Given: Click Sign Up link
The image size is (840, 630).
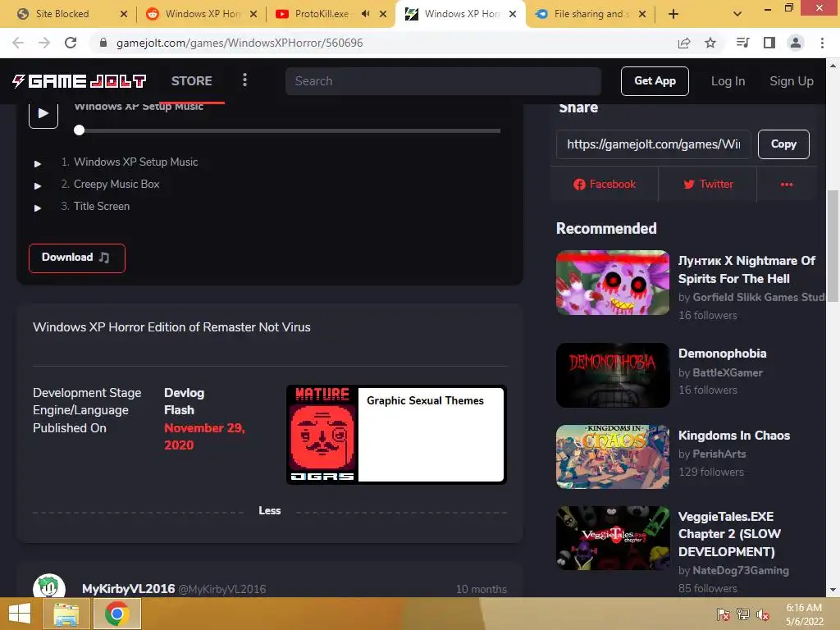Looking at the screenshot, I should pos(792,81).
